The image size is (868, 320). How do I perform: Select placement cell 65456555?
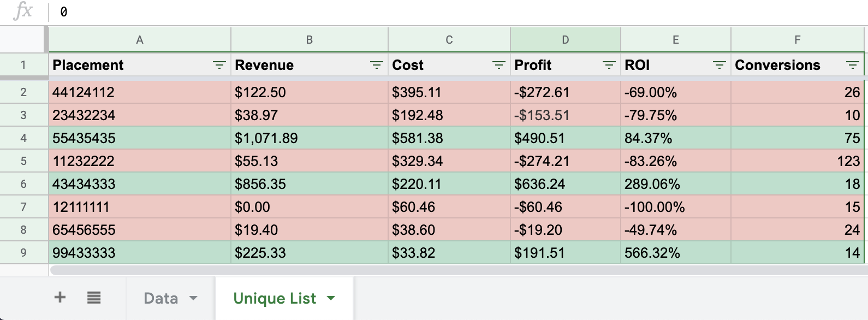(140, 230)
